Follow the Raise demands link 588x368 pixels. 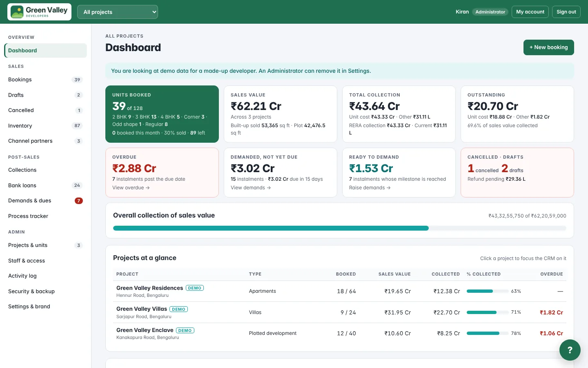[x=370, y=188]
